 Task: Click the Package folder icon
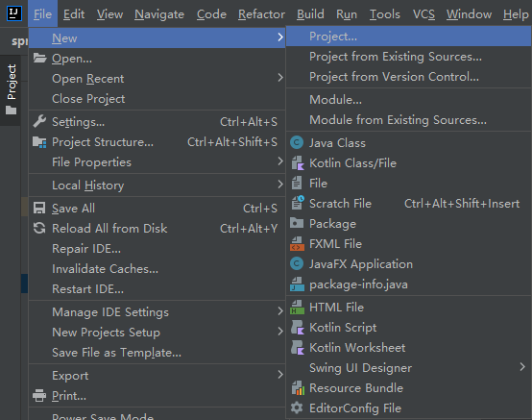297,223
